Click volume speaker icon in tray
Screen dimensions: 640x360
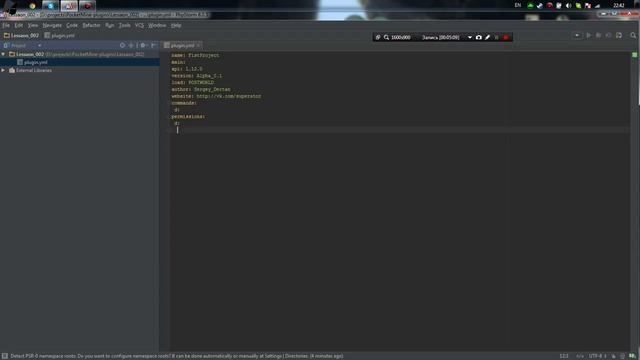point(569,6)
